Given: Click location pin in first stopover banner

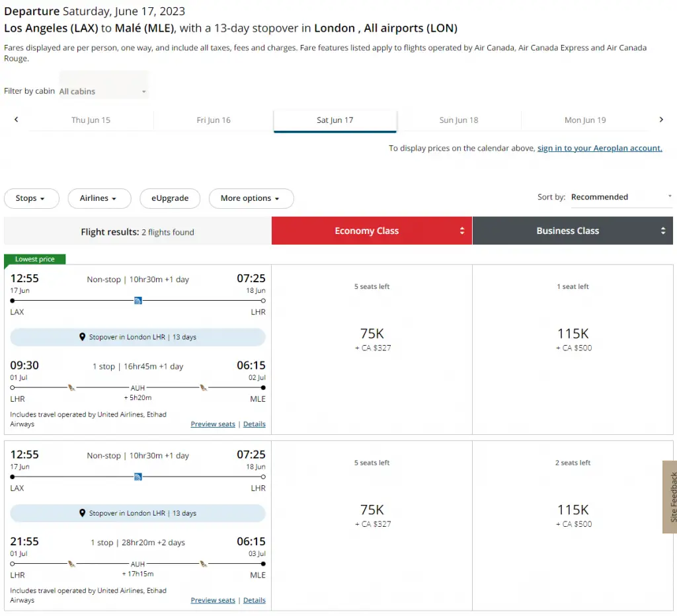Looking at the screenshot, I should tap(82, 337).
